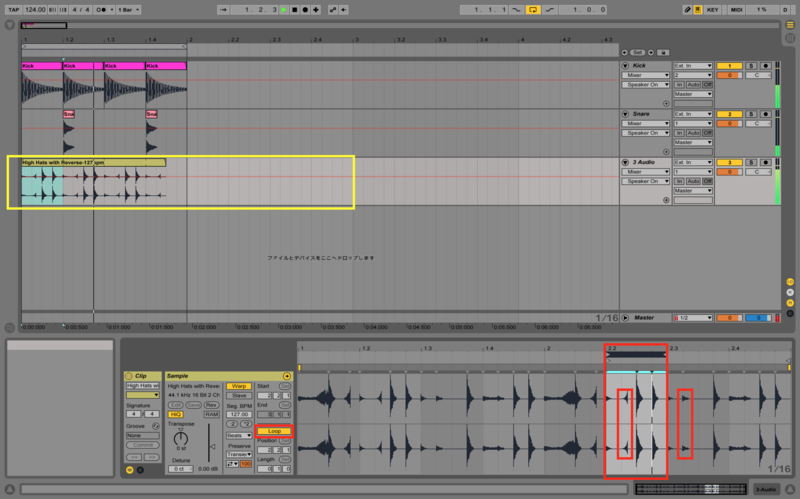
Task: Double tempo with the *2 button
Action: 245,425
